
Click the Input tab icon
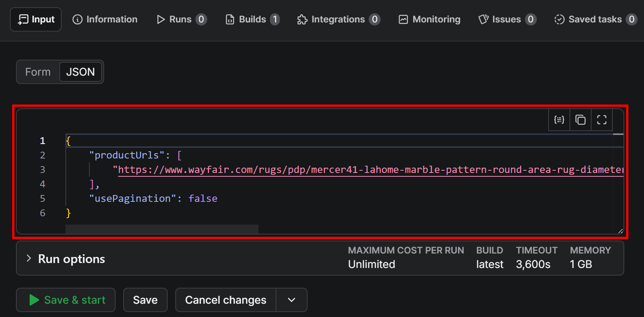23,19
